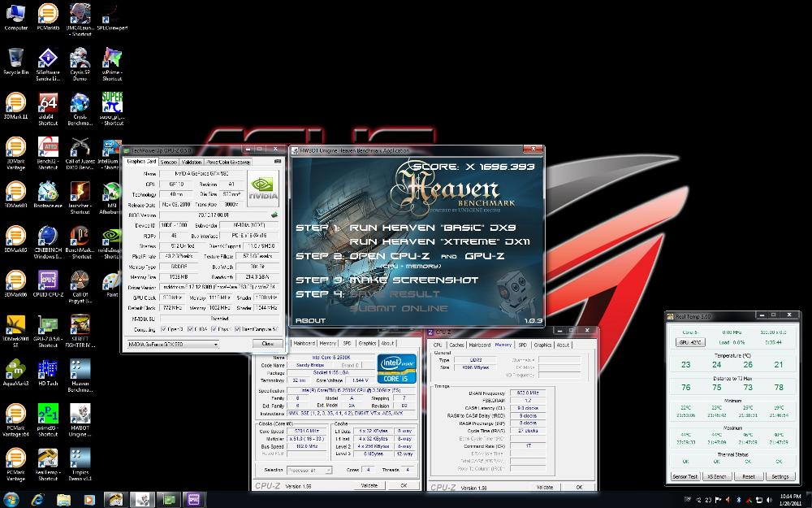Select the wPrime shortcut desktop icon
Viewport: 812px width, 508px height.
coord(112,64)
